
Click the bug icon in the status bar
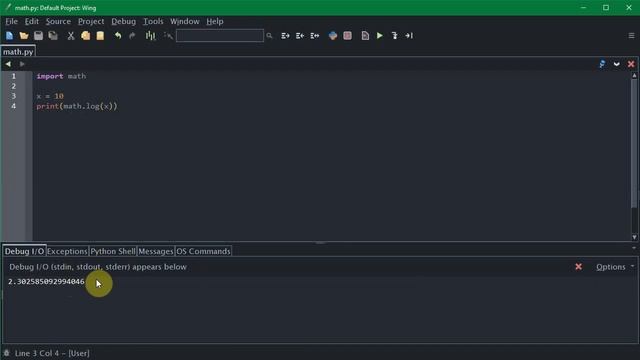pos(7,353)
